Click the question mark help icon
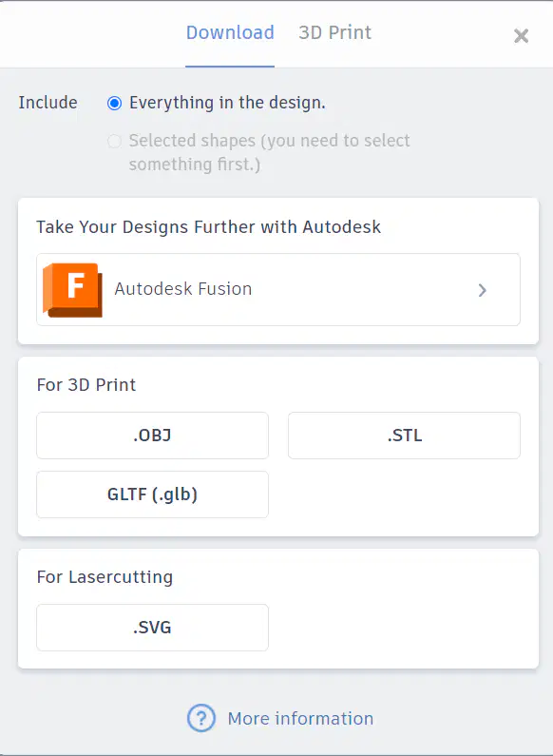 coord(200,718)
